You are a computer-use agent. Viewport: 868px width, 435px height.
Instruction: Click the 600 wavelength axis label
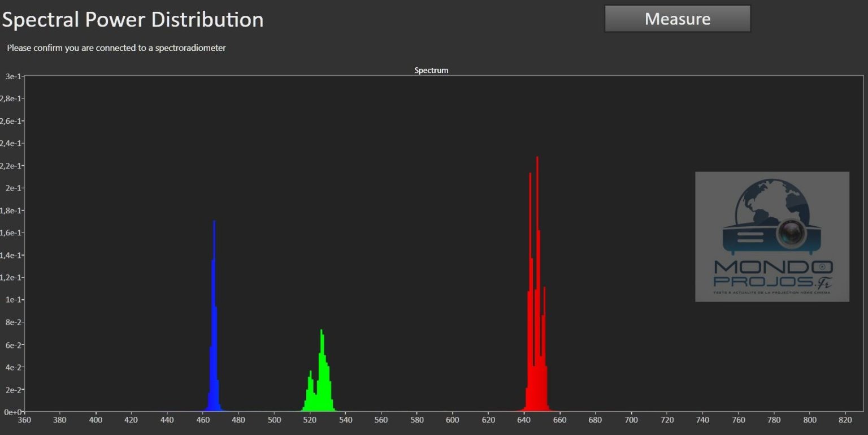coord(453,420)
